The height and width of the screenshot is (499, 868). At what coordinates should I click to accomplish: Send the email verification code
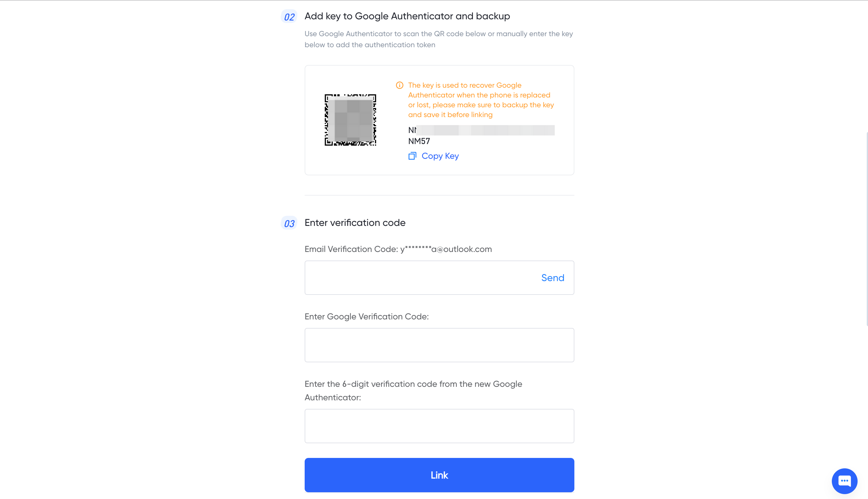(552, 278)
